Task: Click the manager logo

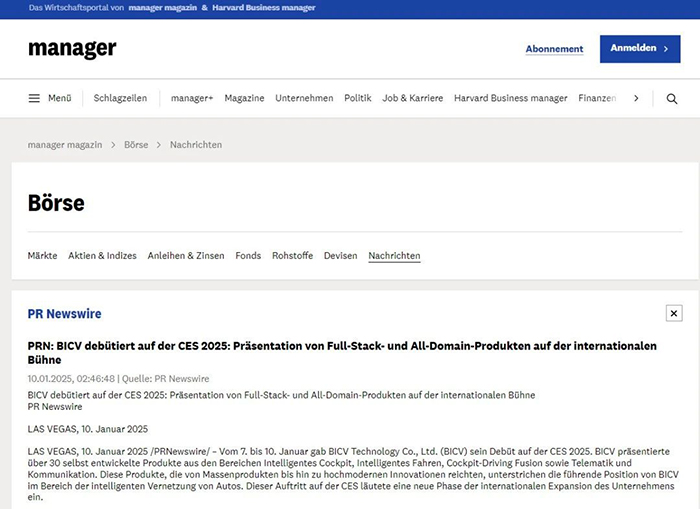Action: coord(72,49)
